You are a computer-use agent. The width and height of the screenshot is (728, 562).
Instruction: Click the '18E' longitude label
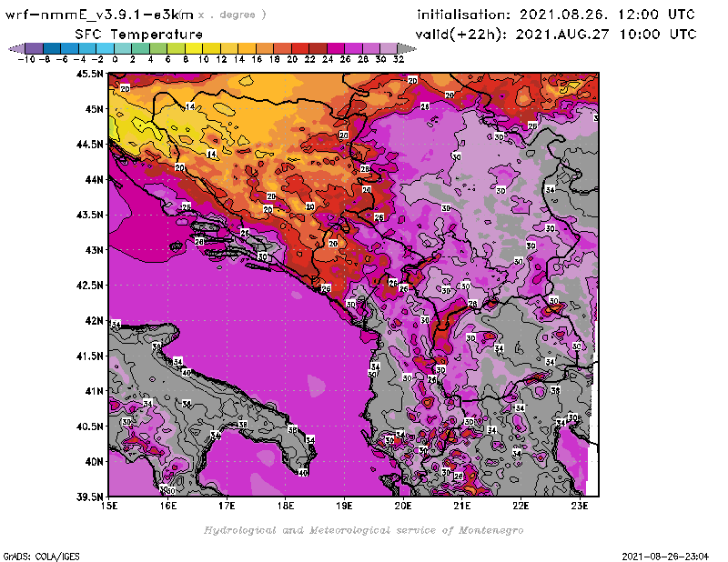pos(286,506)
